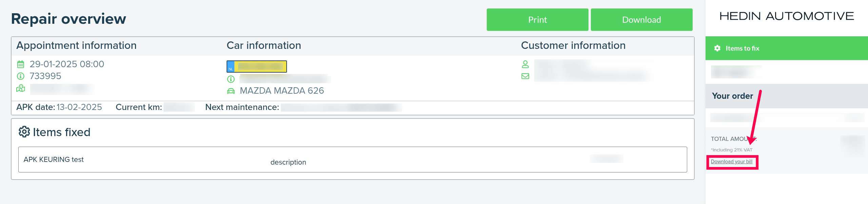Click the customer email envelope icon
Image resolution: width=868 pixels, height=204 pixels.
point(525,76)
